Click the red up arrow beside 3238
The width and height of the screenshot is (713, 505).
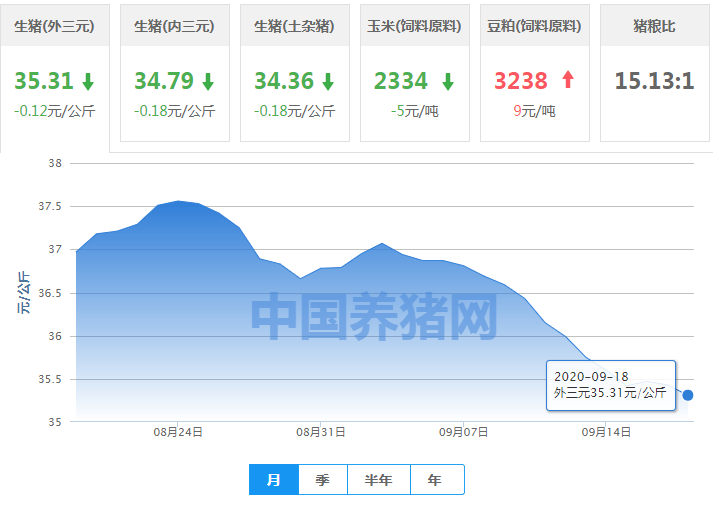pos(568,80)
